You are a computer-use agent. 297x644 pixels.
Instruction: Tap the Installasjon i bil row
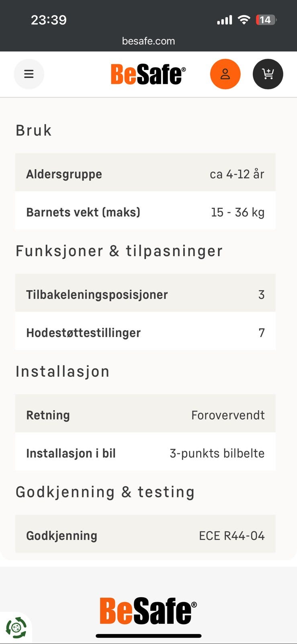click(x=145, y=453)
